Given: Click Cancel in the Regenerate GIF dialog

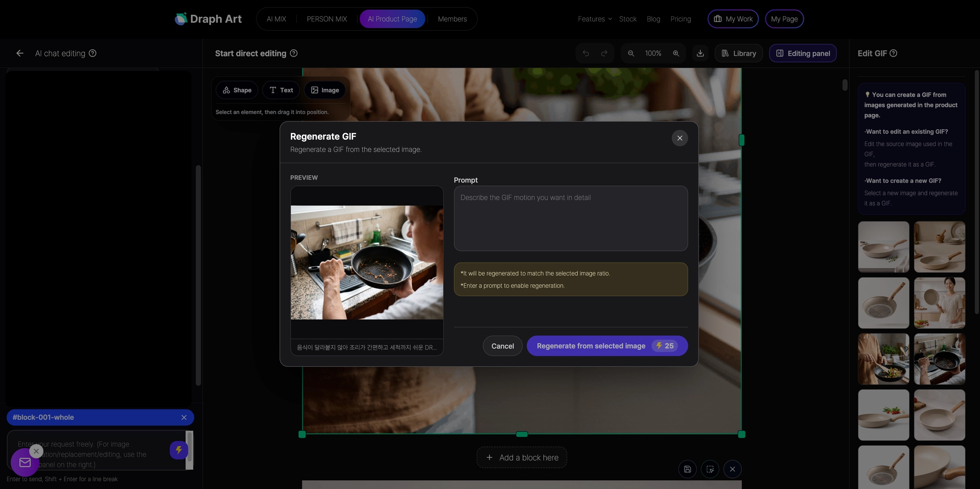Looking at the screenshot, I should point(502,346).
